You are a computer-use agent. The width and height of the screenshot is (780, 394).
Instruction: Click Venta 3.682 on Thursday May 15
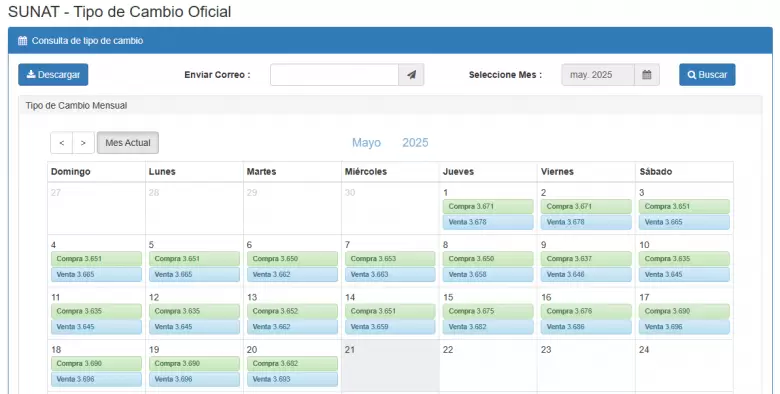pyautogui.click(x=488, y=327)
